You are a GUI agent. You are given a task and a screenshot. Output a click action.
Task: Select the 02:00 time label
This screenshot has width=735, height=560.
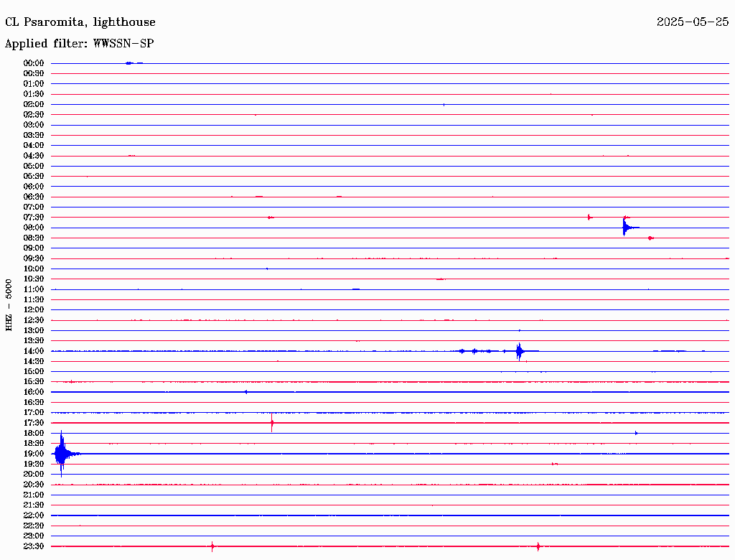[34, 105]
